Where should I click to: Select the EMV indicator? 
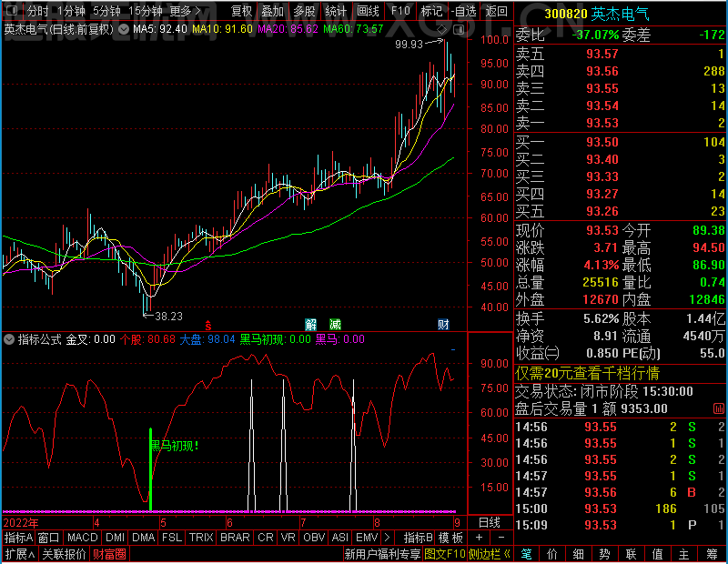click(367, 538)
